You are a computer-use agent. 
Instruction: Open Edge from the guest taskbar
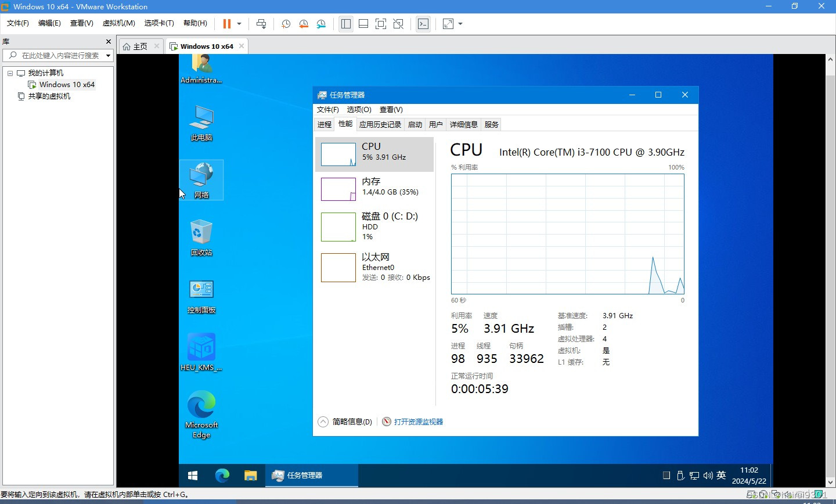222,476
